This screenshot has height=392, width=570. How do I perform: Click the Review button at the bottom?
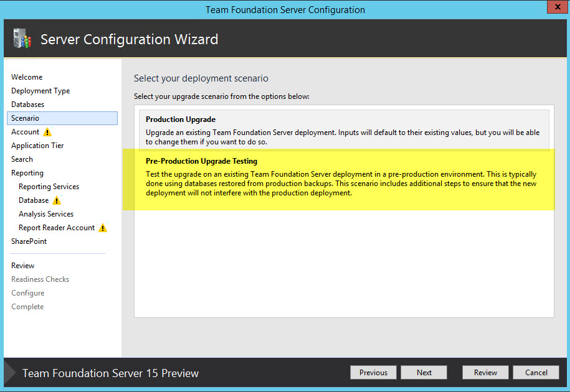pyautogui.click(x=485, y=372)
